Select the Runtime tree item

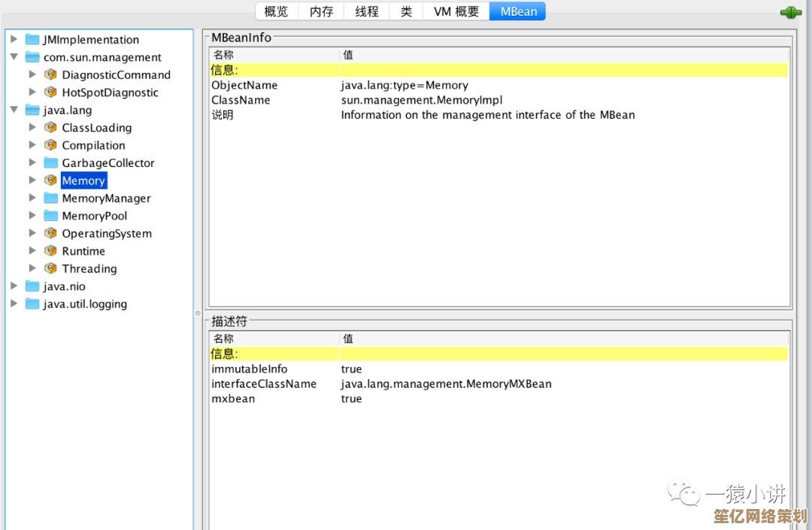tap(83, 251)
